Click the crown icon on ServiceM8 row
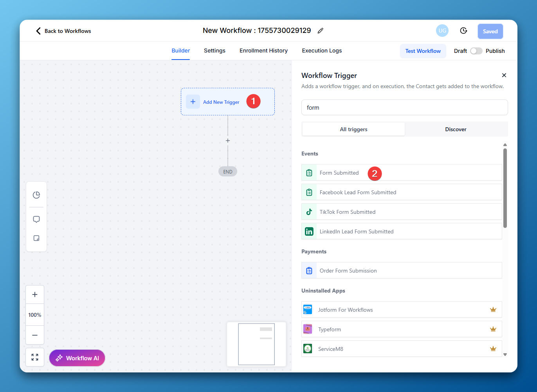This screenshot has height=392, width=537. pyautogui.click(x=493, y=349)
